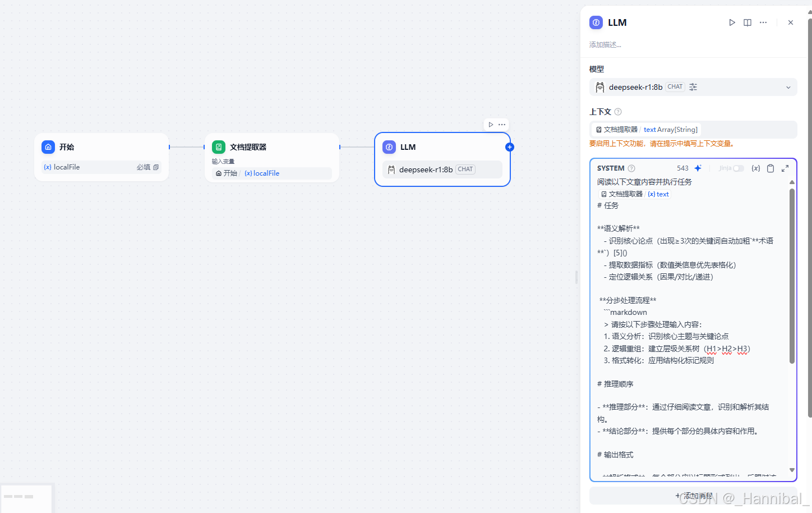Click the 模型 section label
The width and height of the screenshot is (812, 513).
coord(597,69)
